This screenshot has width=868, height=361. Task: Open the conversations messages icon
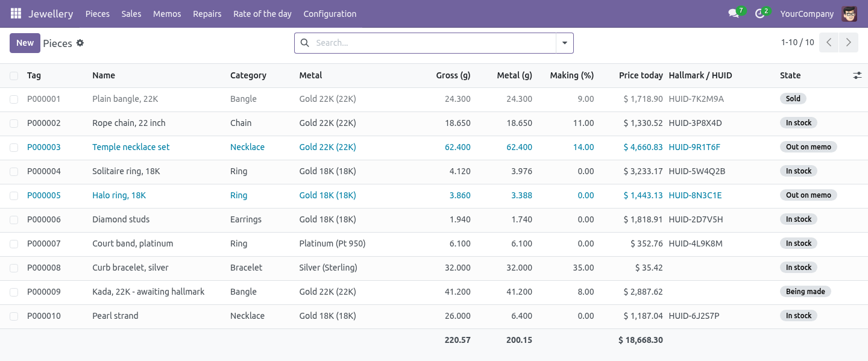tap(734, 13)
